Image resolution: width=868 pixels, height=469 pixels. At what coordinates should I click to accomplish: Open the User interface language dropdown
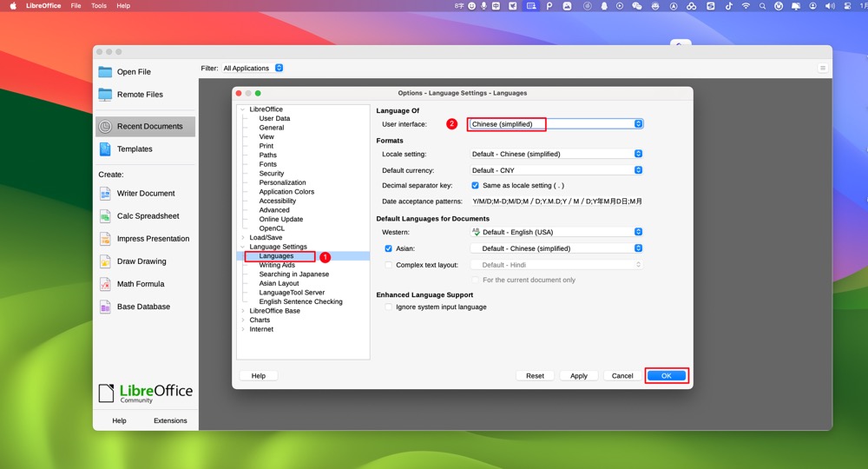pos(556,124)
